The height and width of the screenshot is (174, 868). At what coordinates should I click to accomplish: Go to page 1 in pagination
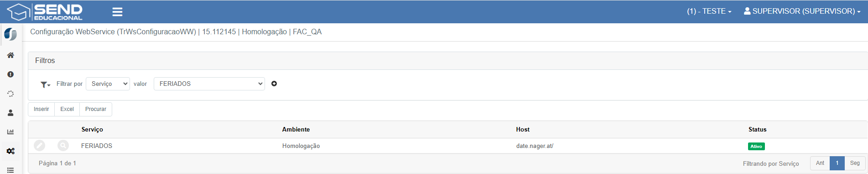point(837,163)
